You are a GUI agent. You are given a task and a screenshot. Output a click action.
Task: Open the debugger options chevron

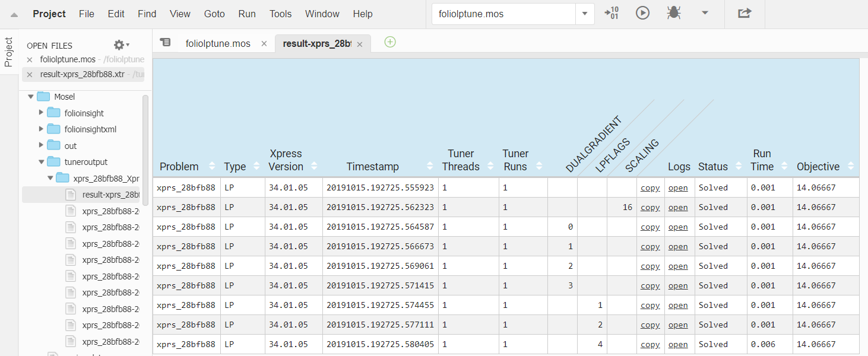click(705, 13)
